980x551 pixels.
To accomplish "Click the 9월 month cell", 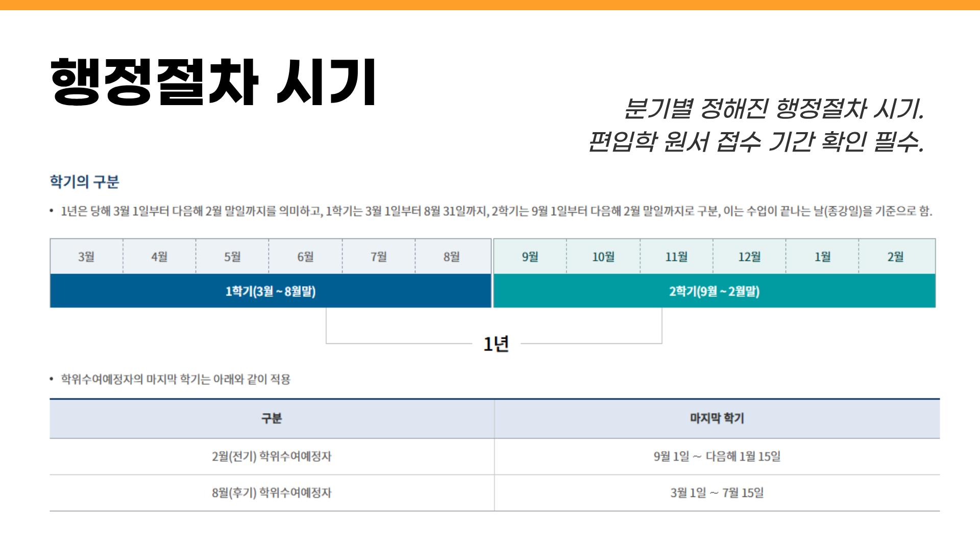I will tap(530, 256).
